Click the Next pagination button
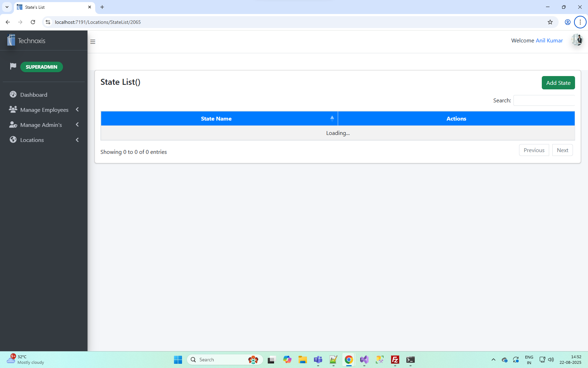588x368 pixels. [x=562, y=150]
